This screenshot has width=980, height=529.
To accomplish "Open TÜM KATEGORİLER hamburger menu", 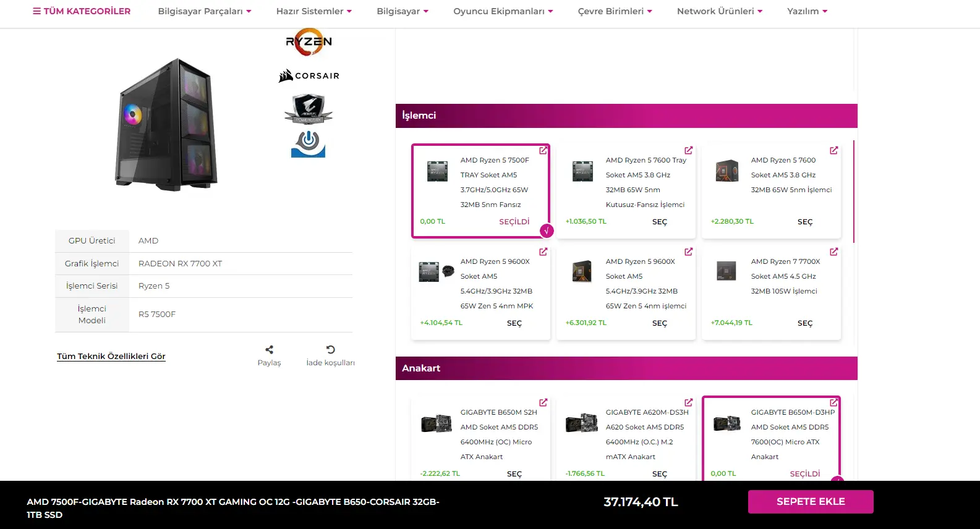I will pyautogui.click(x=82, y=11).
